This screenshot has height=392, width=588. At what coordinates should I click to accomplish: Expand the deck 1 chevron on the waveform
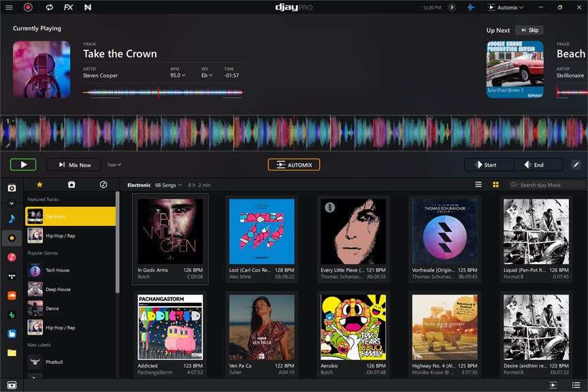click(x=13, y=121)
